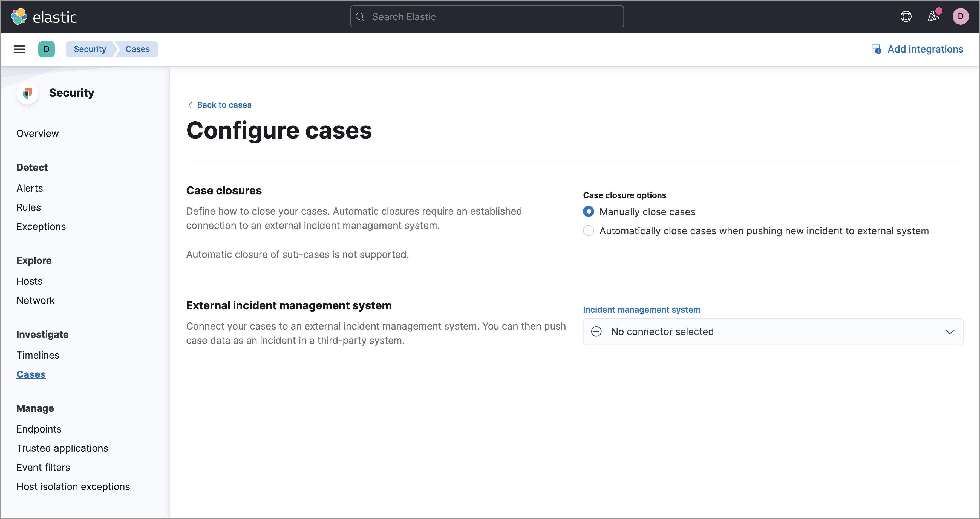Open Alerts under the Detect section
This screenshot has height=519, width=980.
point(30,188)
